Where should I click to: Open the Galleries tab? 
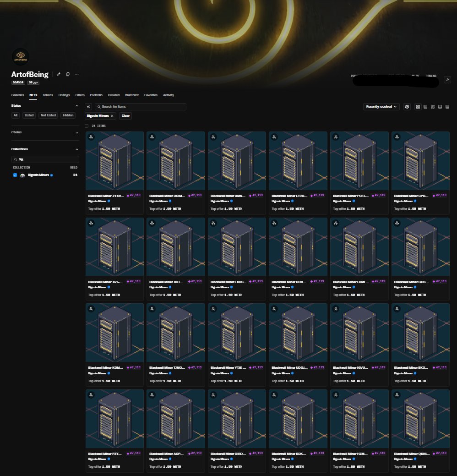17,95
